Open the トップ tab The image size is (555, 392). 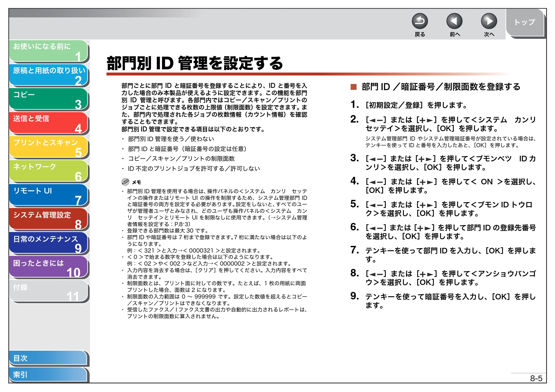click(x=525, y=22)
